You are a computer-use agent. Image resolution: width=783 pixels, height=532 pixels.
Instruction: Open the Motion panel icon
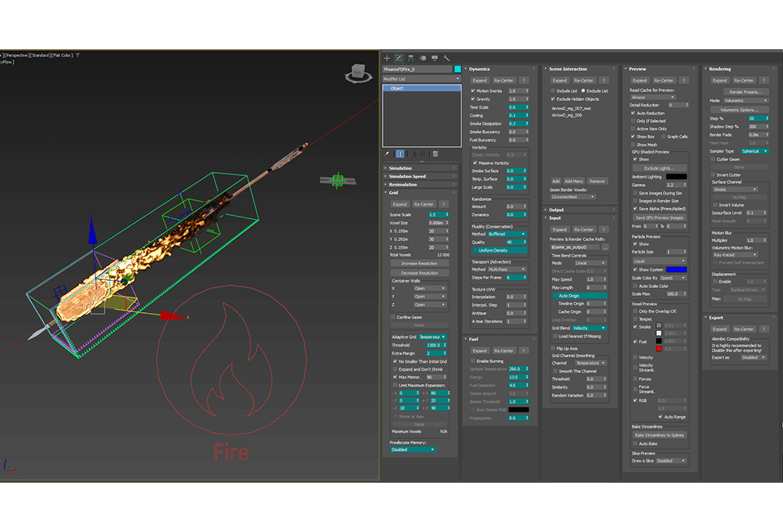pos(423,58)
